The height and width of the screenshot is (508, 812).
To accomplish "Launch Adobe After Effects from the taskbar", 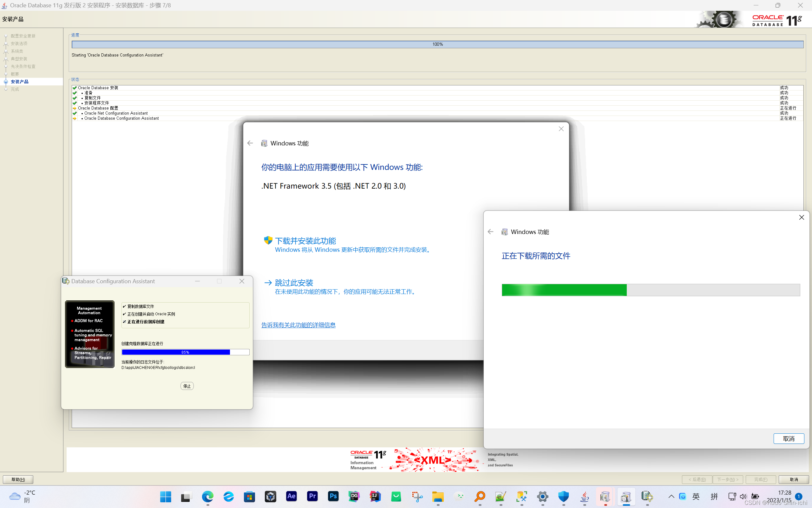I will tap(291, 496).
